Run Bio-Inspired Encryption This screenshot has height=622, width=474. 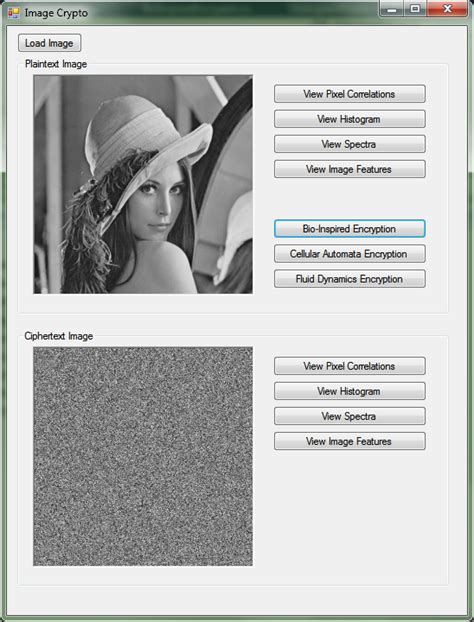pos(349,229)
